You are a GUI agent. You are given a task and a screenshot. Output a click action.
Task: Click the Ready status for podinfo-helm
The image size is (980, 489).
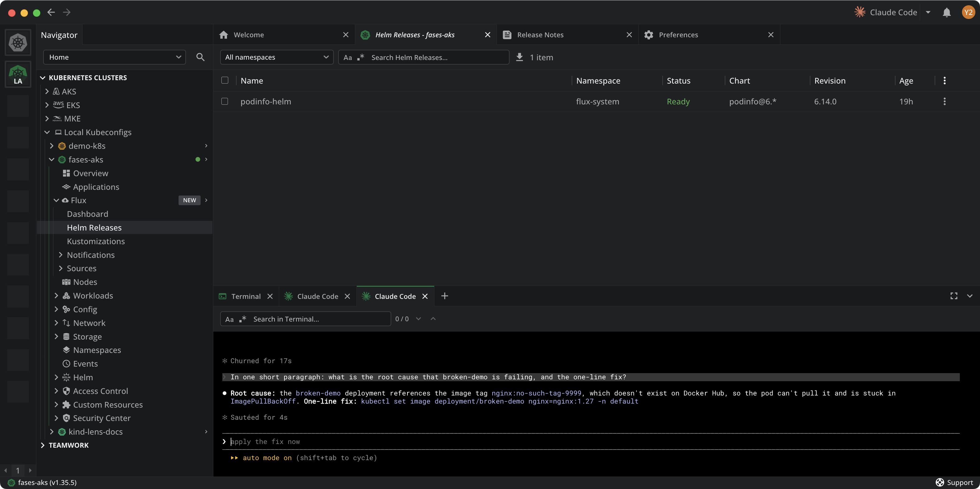pyautogui.click(x=678, y=102)
